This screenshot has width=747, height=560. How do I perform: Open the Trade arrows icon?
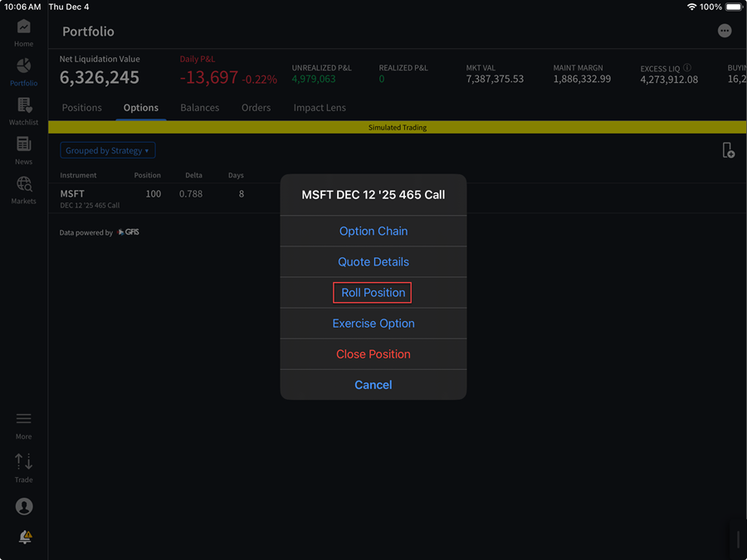(x=23, y=462)
